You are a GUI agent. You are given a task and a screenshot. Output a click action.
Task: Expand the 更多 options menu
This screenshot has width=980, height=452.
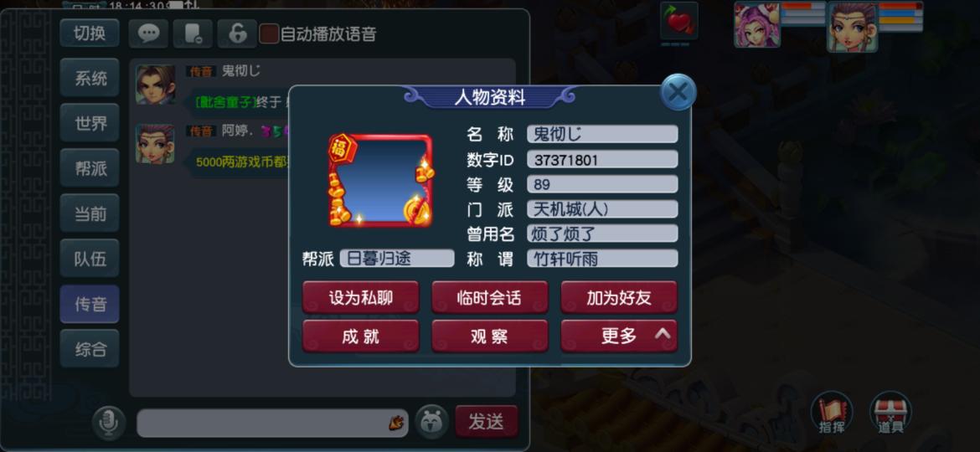click(619, 336)
